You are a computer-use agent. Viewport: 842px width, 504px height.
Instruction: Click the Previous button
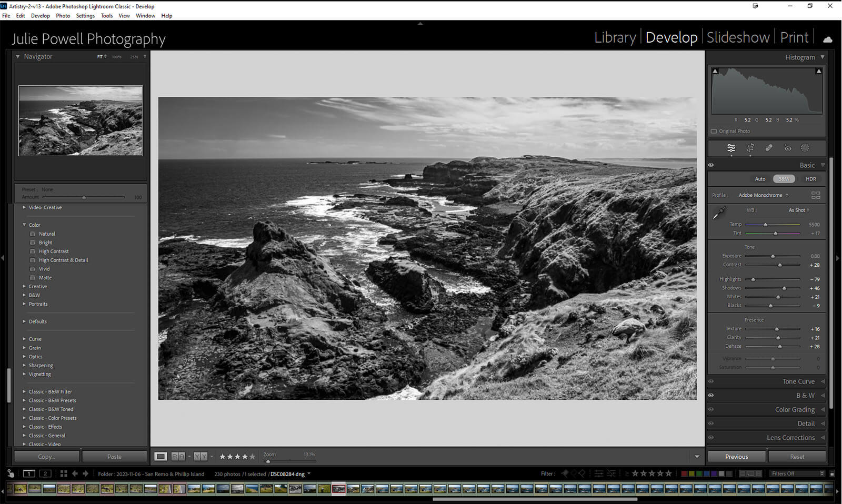(x=736, y=457)
